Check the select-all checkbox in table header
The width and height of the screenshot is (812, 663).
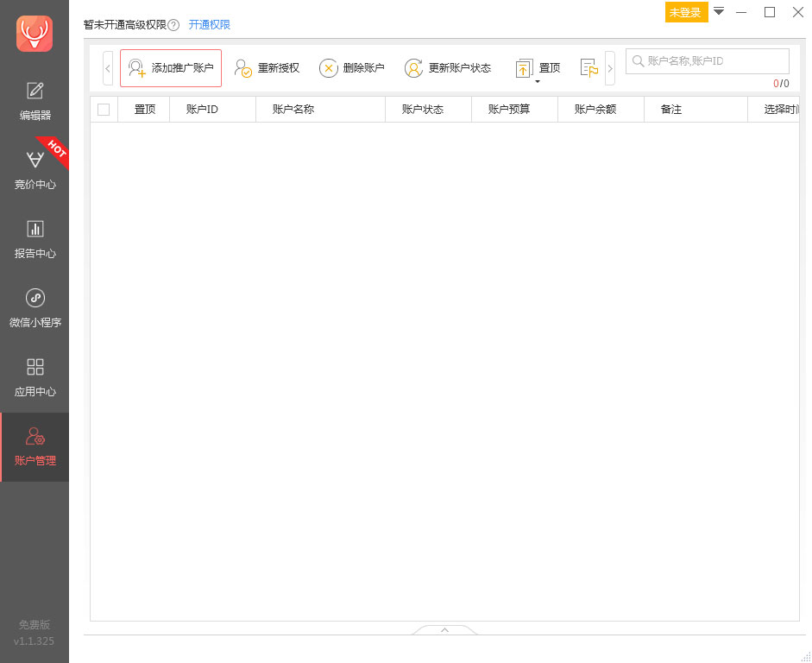coord(103,109)
